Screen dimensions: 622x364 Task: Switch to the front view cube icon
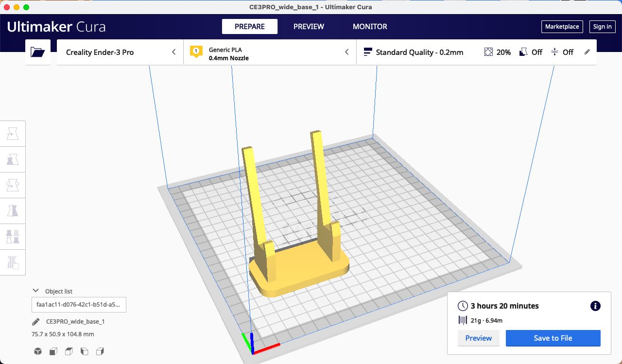pyautogui.click(x=53, y=351)
